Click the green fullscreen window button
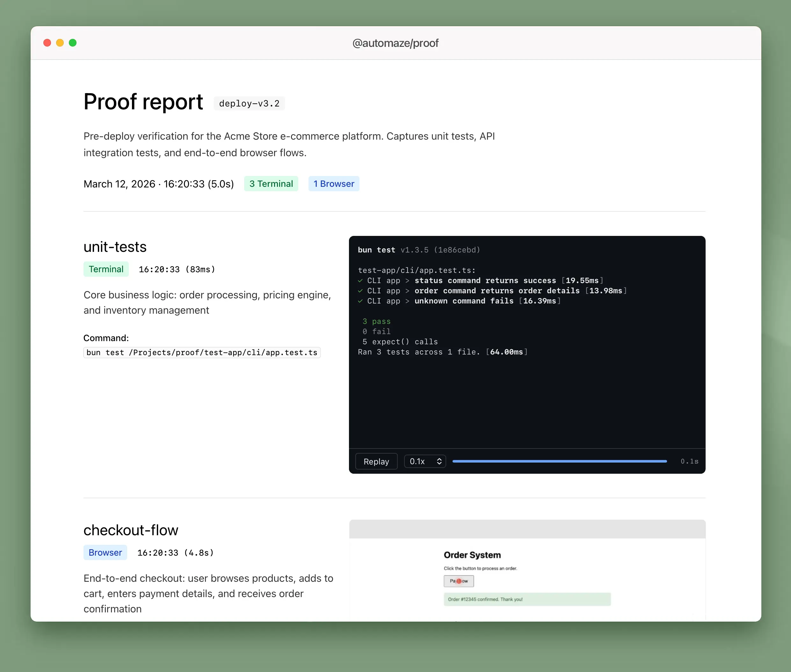The width and height of the screenshot is (791, 672). pyautogui.click(x=73, y=43)
